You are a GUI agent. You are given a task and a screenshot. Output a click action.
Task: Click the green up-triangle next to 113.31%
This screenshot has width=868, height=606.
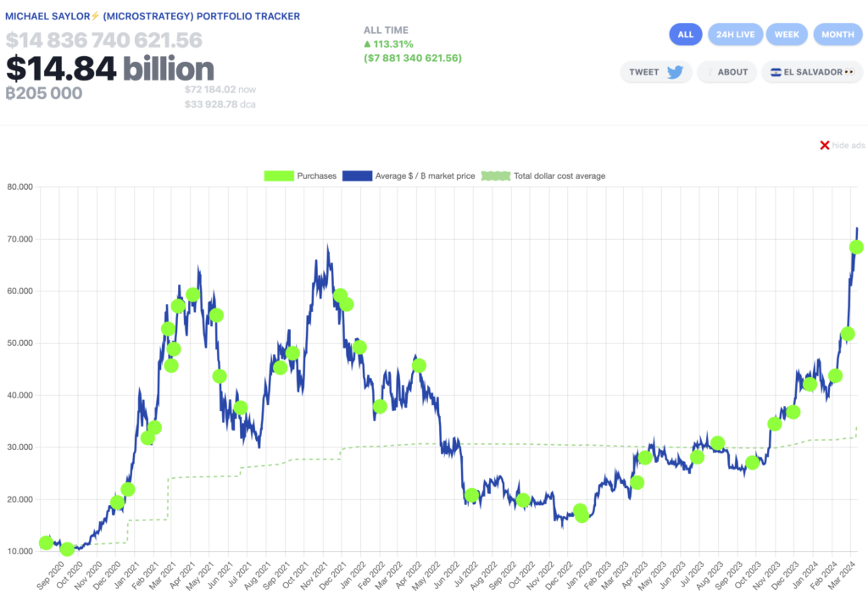(367, 44)
